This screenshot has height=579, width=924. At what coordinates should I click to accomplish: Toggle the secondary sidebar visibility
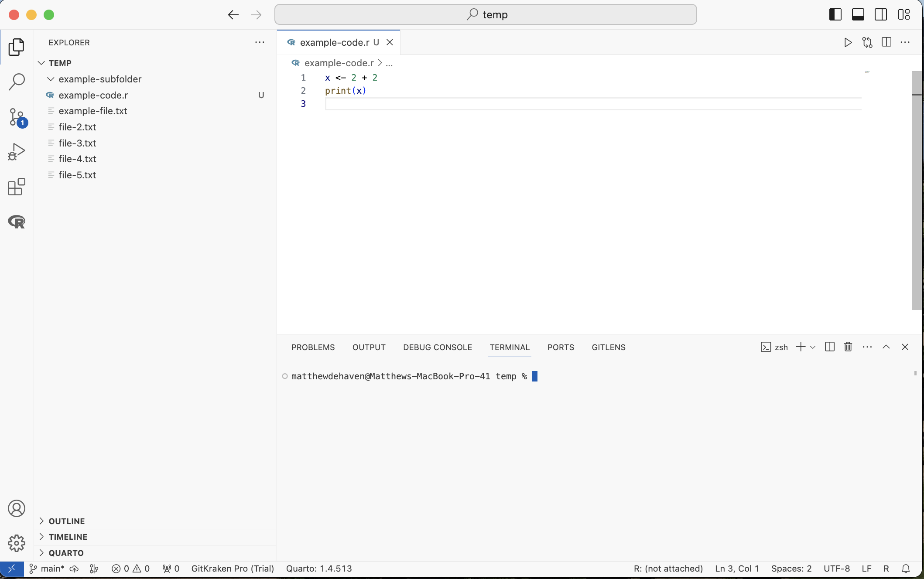pos(880,14)
